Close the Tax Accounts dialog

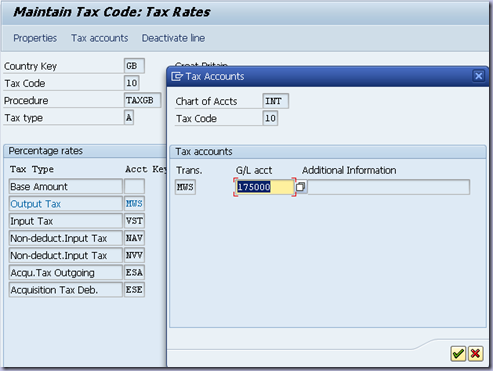point(479,76)
